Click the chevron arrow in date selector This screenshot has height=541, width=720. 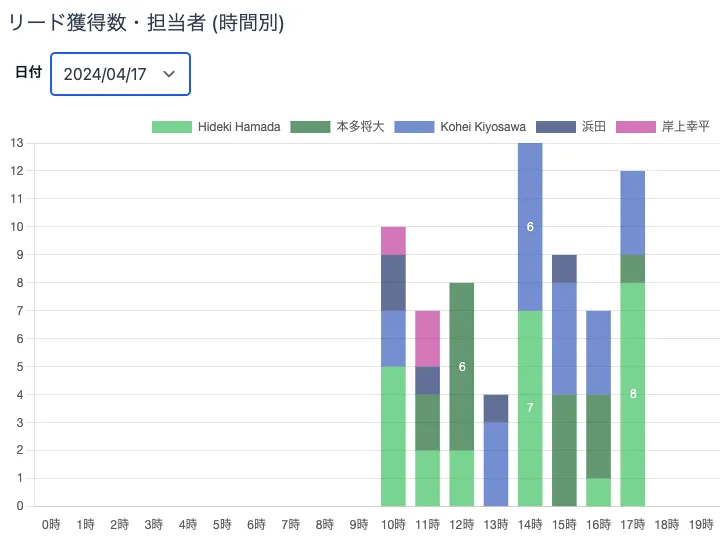pos(169,74)
